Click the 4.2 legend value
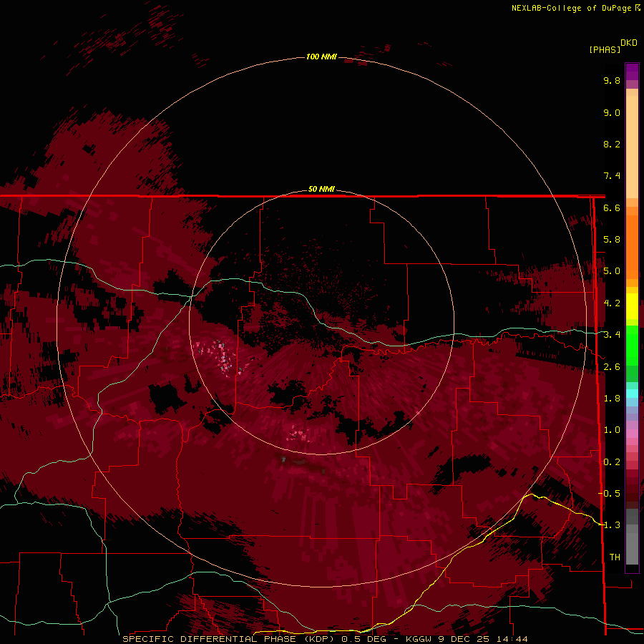This screenshot has height=644, width=644. point(612,303)
